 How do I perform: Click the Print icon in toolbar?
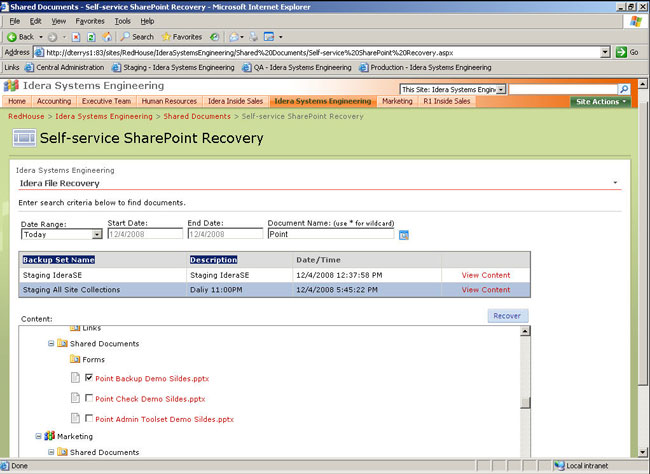[253, 37]
